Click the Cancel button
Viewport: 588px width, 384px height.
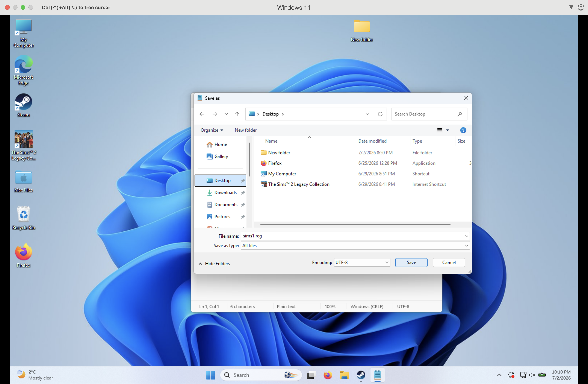coord(449,262)
